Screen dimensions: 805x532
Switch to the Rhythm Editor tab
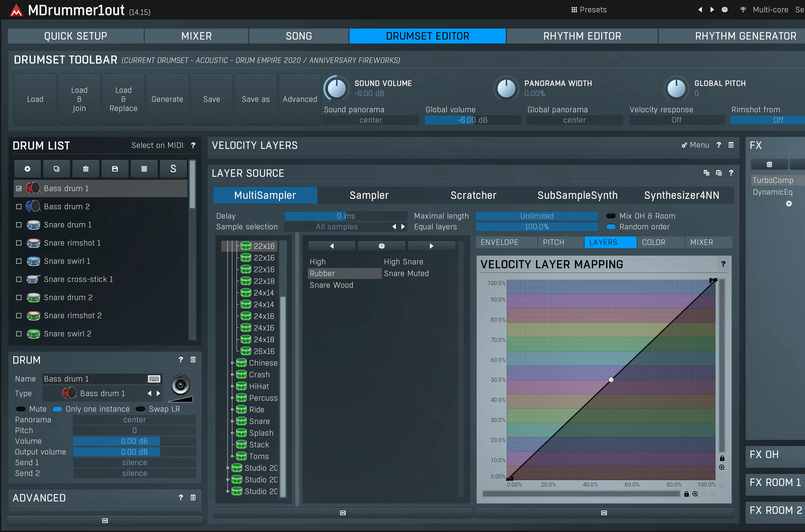[582, 36]
